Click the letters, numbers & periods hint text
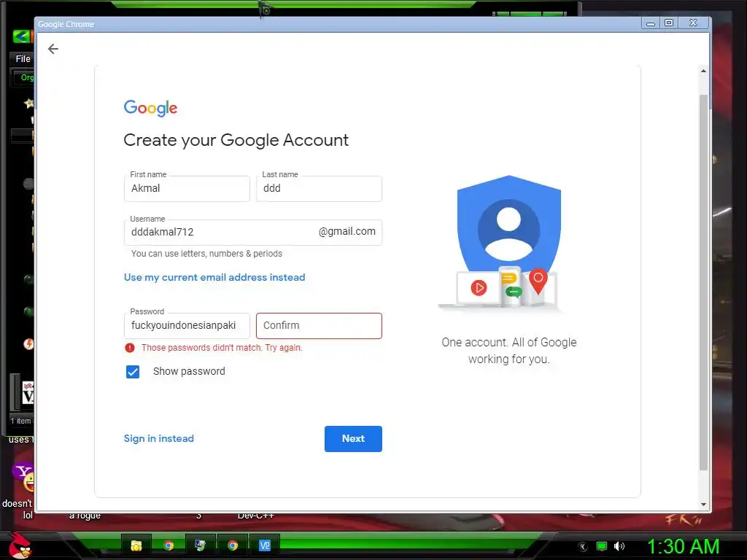747x560 pixels. pyautogui.click(x=206, y=253)
